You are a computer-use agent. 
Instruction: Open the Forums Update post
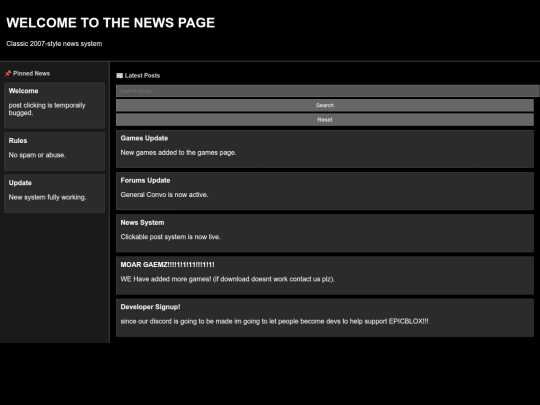click(x=325, y=191)
